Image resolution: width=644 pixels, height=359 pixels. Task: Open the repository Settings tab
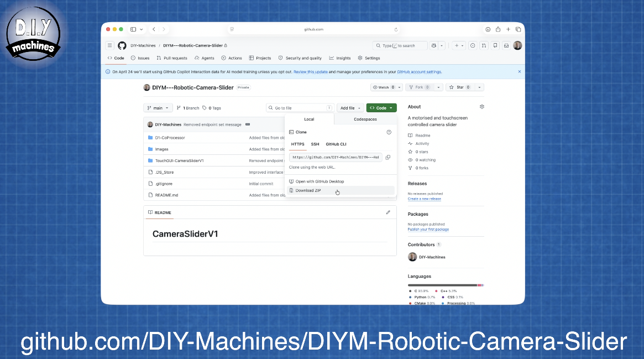click(x=369, y=58)
